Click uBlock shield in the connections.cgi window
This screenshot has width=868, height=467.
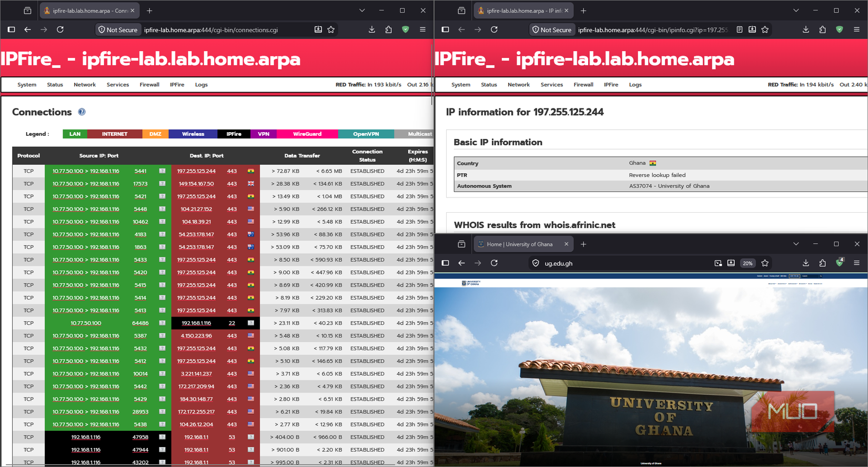[406, 29]
